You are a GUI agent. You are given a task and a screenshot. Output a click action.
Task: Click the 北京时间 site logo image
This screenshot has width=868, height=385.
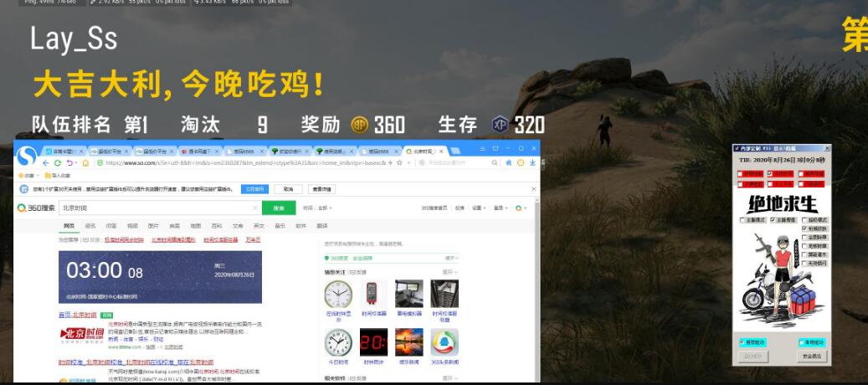(82, 334)
